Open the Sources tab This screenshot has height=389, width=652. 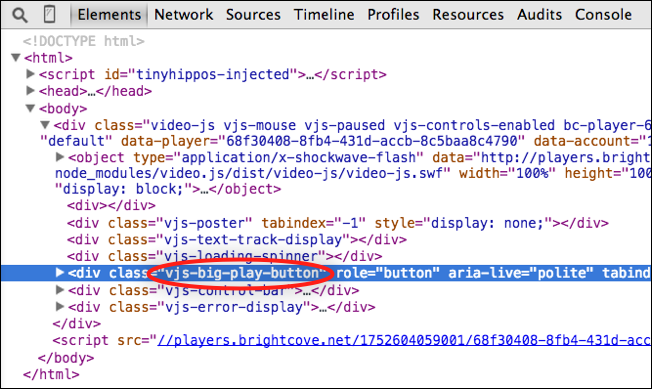click(253, 15)
